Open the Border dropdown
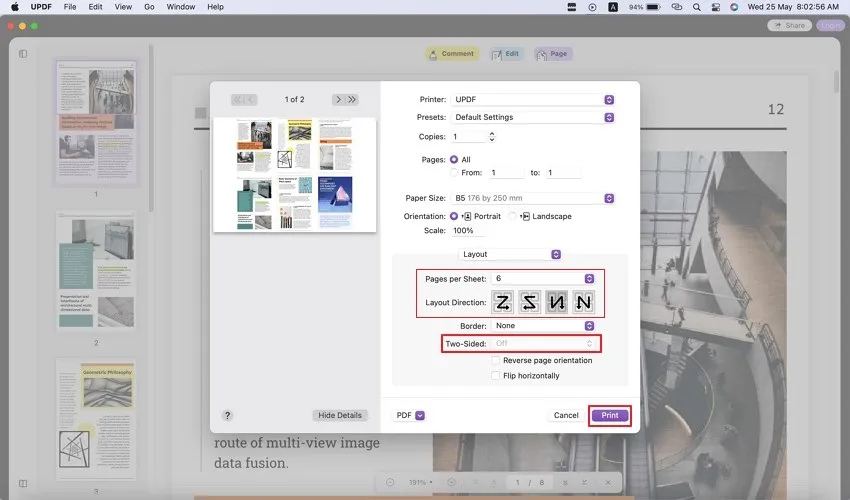Image resolution: width=850 pixels, height=500 pixels. (543, 325)
